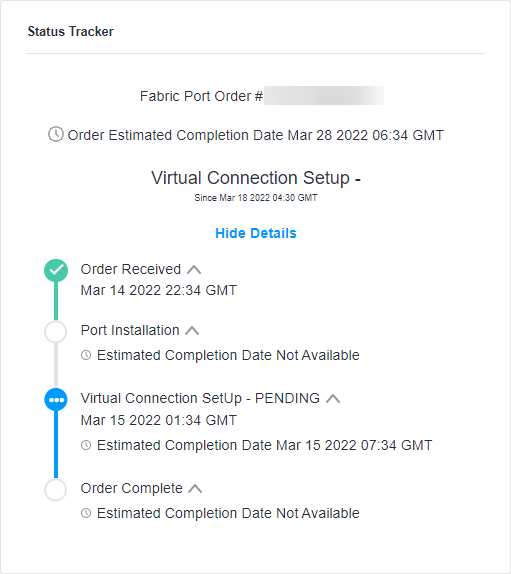
Task: Click small clock icon under Order Complete
Action: (x=86, y=513)
